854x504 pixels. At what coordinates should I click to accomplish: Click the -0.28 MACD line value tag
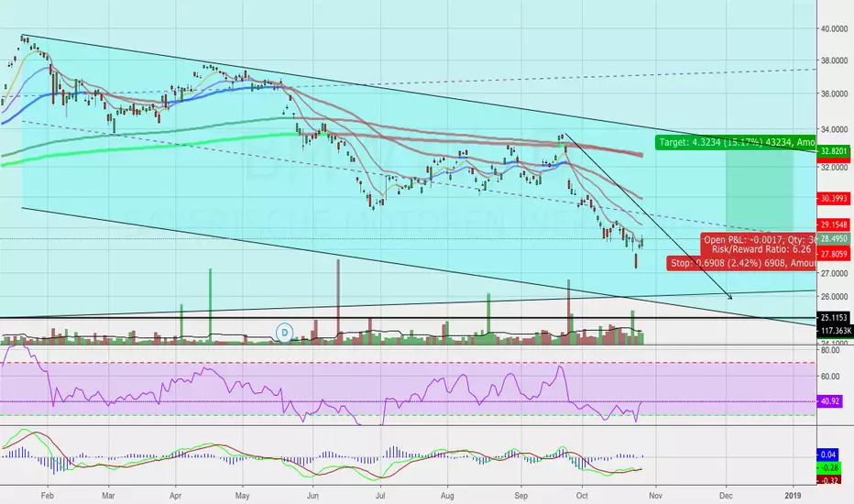[829, 468]
